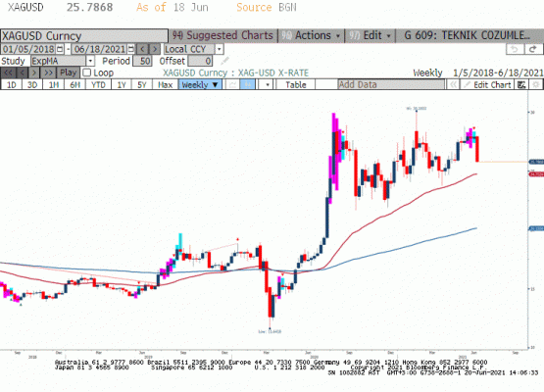Select the line chart type icon
Screen dimensions: 544x392
tap(232, 84)
